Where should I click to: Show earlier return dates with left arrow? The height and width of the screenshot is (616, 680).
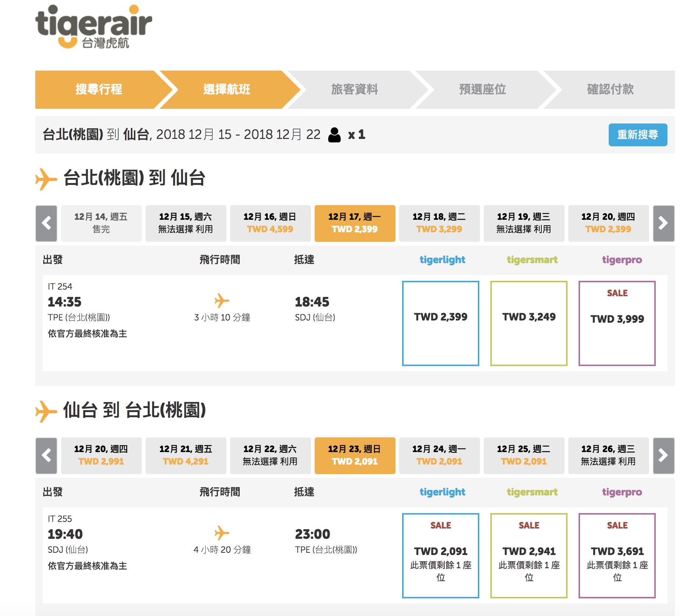(x=46, y=455)
